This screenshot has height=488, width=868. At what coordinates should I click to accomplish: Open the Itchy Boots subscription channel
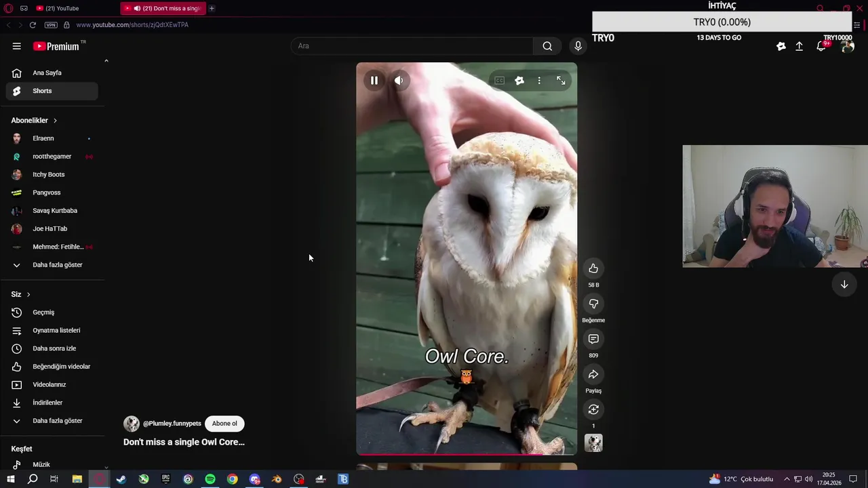pyautogui.click(x=52, y=174)
